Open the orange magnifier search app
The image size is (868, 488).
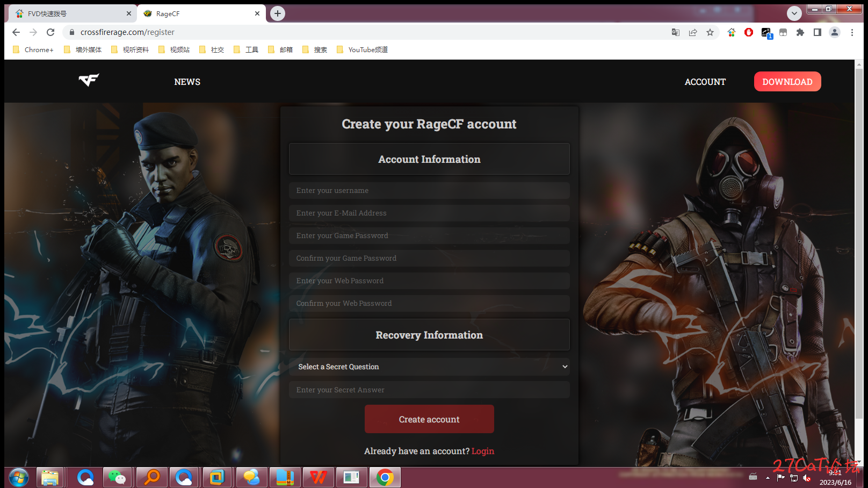152,477
